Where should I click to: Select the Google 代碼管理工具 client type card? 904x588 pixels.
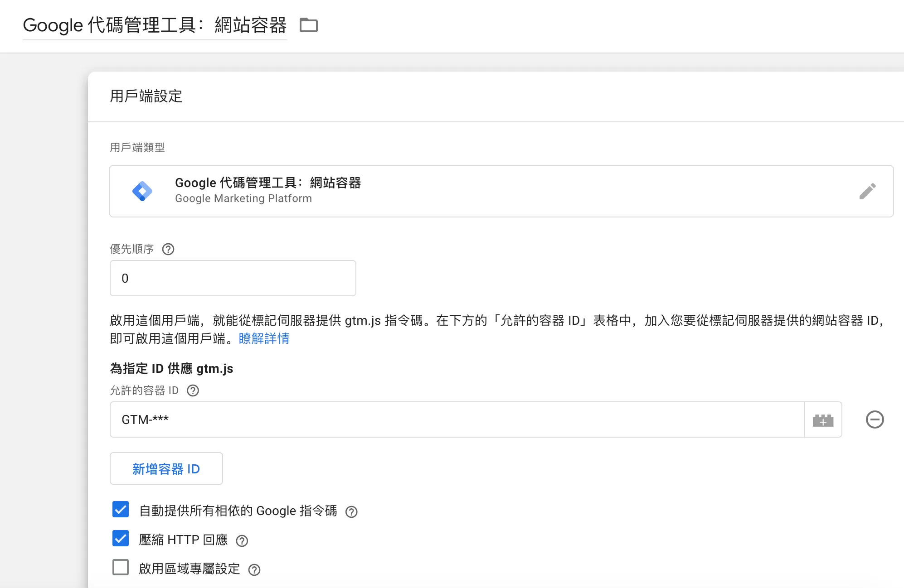(x=501, y=191)
